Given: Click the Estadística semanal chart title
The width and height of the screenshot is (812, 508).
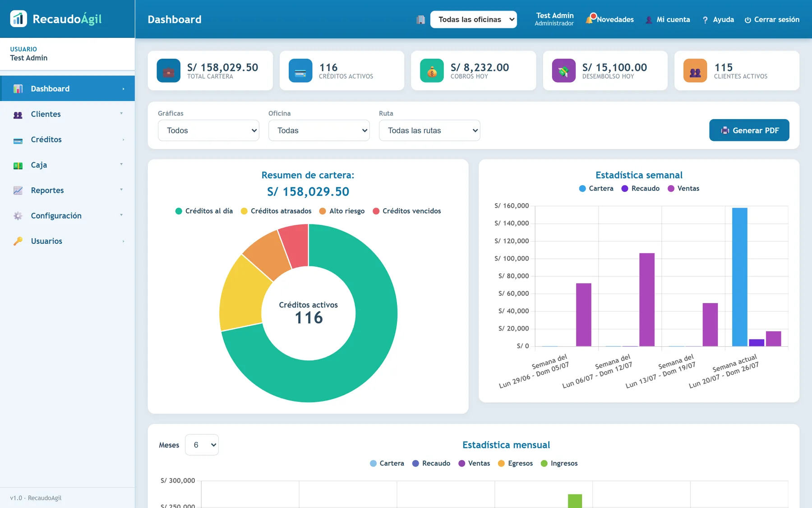Looking at the screenshot, I should 639,175.
